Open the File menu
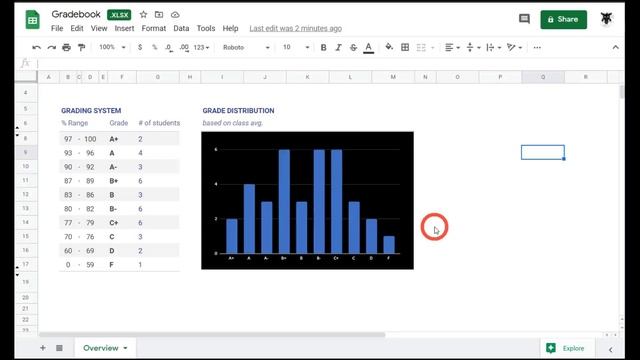 click(57, 28)
